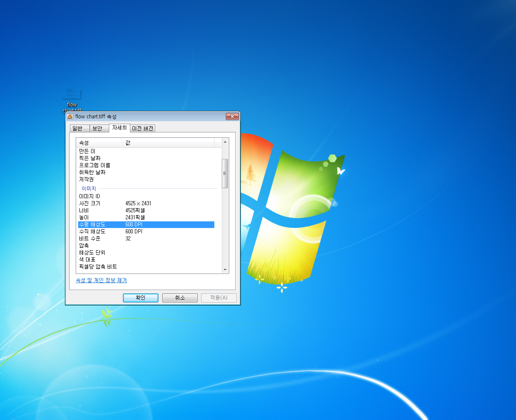Open the 이전 버전 tab
This screenshot has height=420, width=516.
tap(143, 128)
